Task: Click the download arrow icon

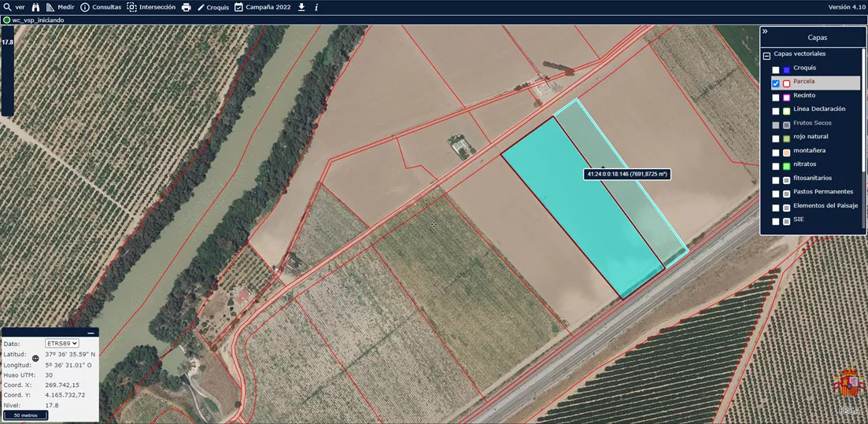Action: (x=301, y=7)
